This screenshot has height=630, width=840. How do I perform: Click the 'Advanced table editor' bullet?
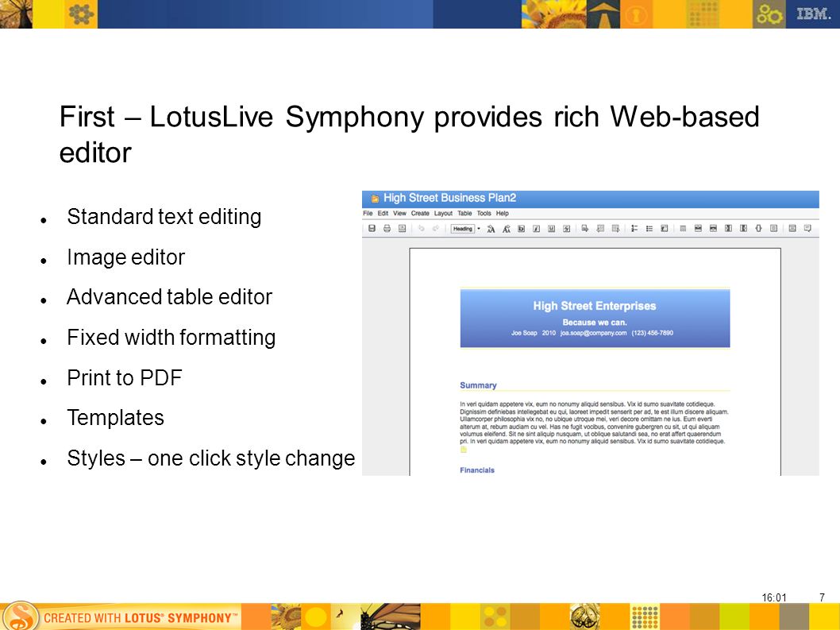click(169, 297)
